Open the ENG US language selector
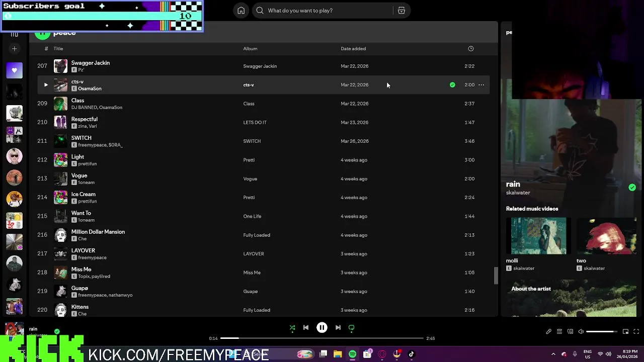Viewport: 644px width, 362px height. [x=588, y=354]
